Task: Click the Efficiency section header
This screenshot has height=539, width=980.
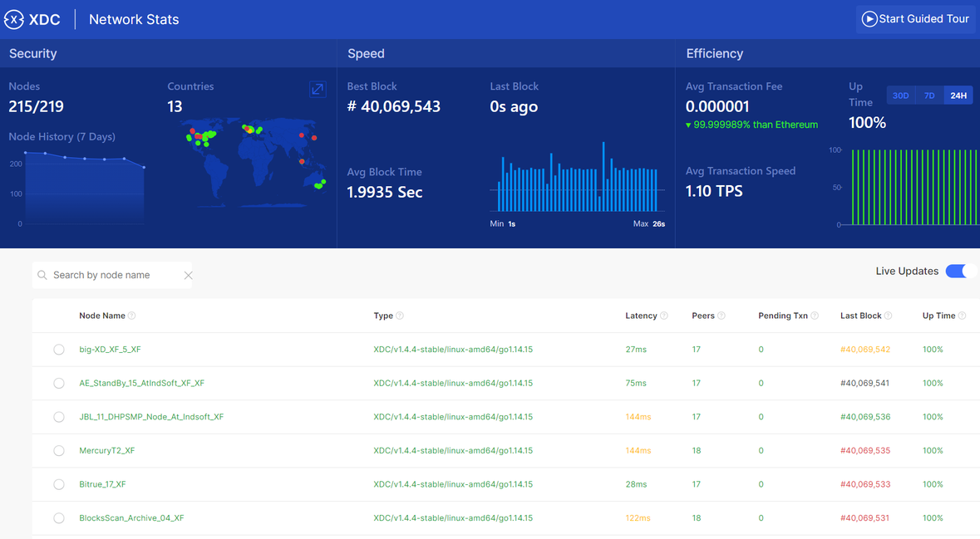Action: click(714, 54)
